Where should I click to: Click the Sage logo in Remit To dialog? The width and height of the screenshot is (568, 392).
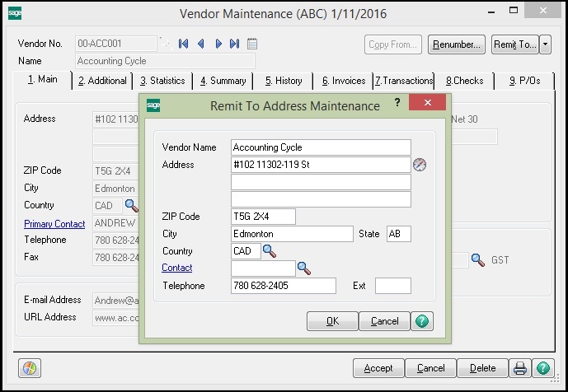(153, 105)
